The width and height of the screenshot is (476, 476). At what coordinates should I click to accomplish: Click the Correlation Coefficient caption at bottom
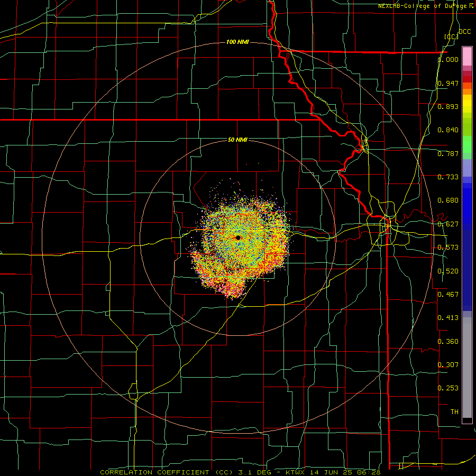click(x=240, y=472)
